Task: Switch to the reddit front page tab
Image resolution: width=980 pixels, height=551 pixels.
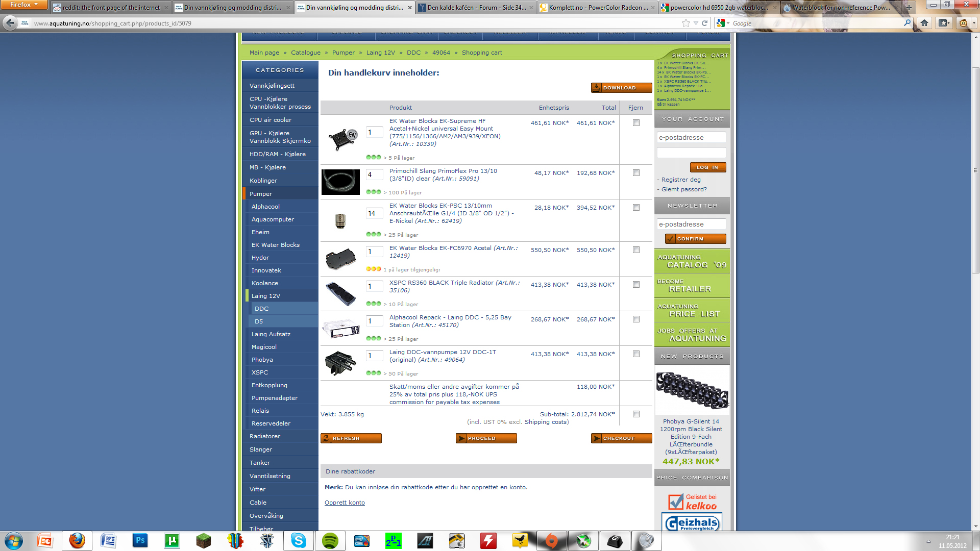Action: point(111,8)
